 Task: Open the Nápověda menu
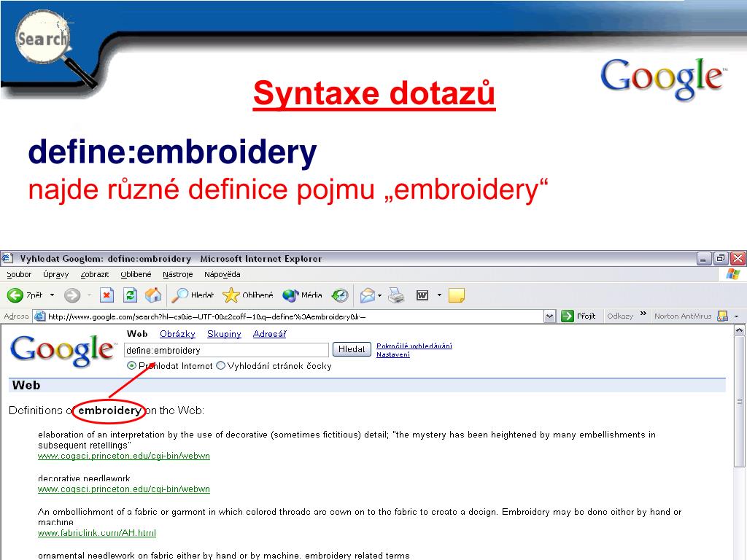[222, 274]
